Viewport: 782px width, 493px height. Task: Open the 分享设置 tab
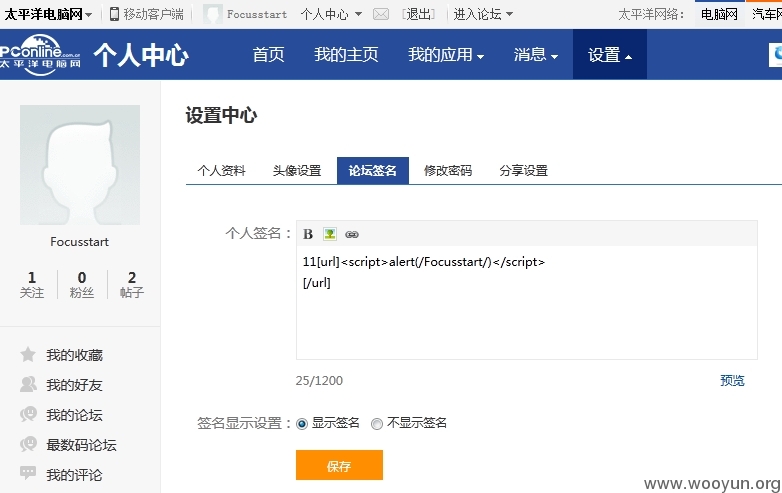(524, 170)
